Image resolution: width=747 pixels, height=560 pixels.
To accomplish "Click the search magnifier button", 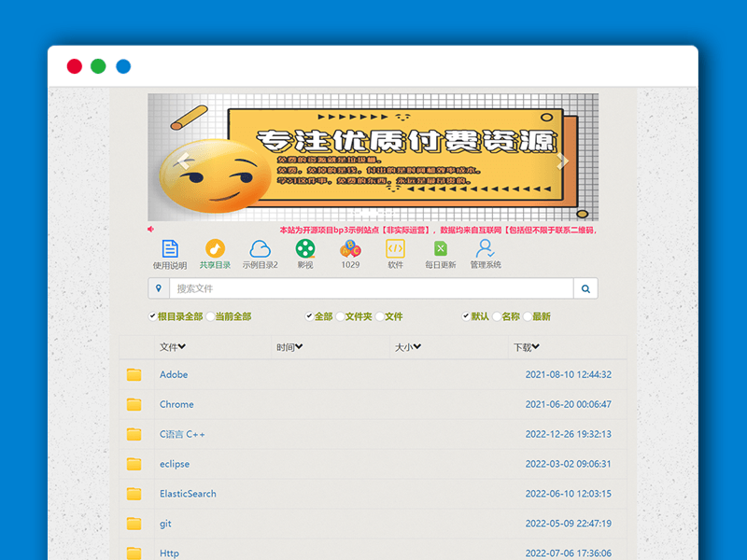I will point(585,289).
